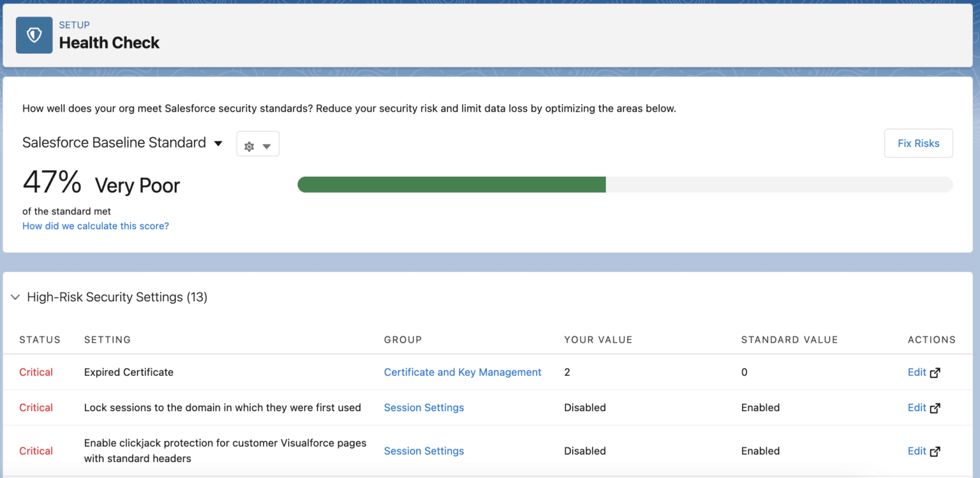Viewport: 980px width, 478px height.
Task: Click the external-link icon for clickjack protection row
Action: coord(936,451)
